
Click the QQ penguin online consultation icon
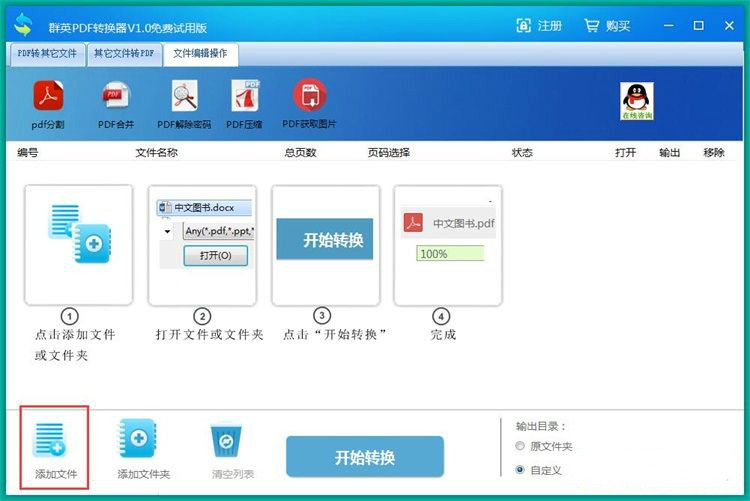(x=637, y=101)
